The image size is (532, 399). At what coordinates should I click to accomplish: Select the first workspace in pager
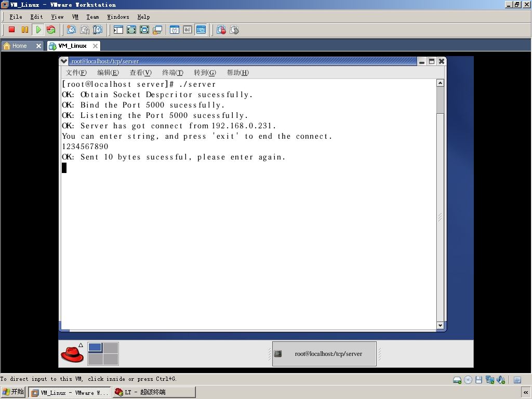tap(96, 348)
